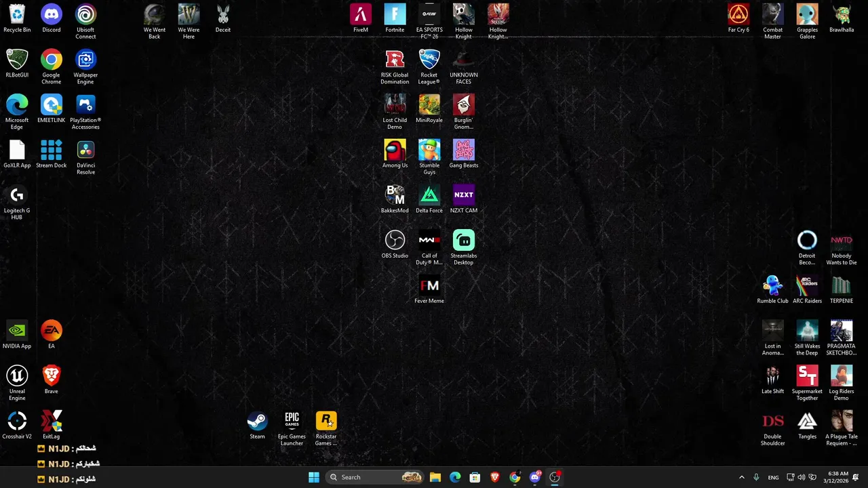Select the Fever Meme icon
868x488 pixels.
click(x=429, y=290)
